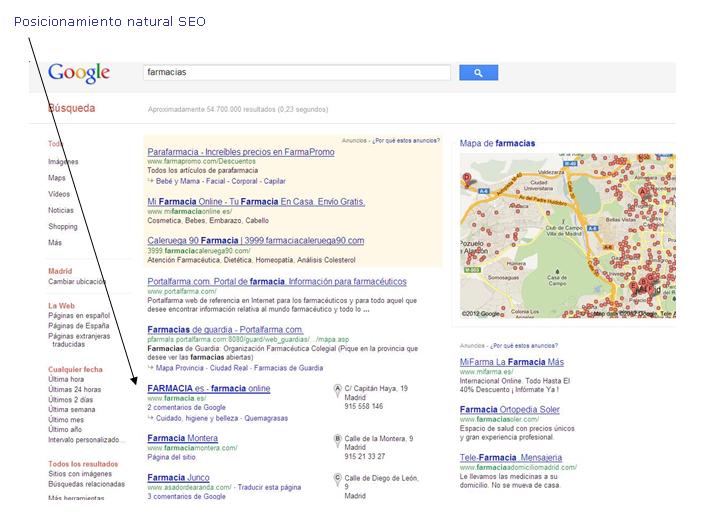Open the Farmacia Junco result

pyautogui.click(x=178, y=478)
